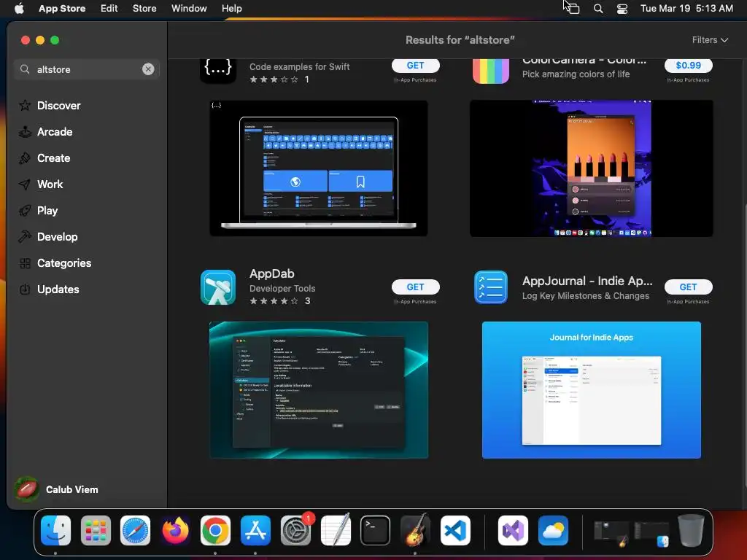Click 'Pick amazing colors of life' subtitle

pos(576,74)
